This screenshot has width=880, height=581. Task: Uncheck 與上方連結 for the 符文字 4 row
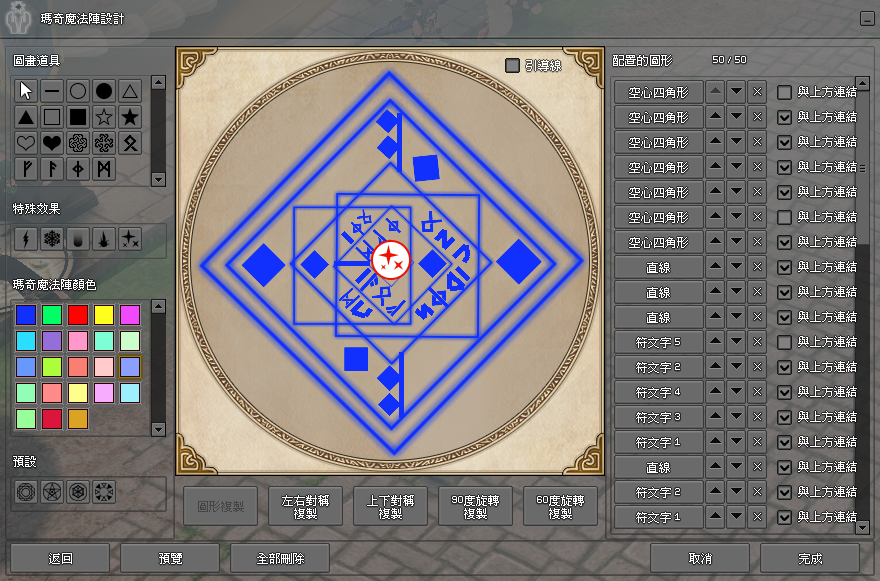785,392
